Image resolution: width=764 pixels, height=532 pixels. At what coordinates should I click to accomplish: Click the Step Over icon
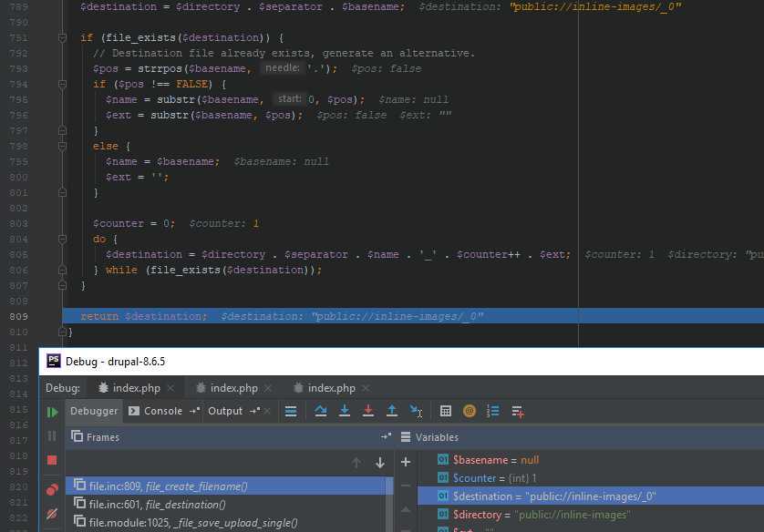click(321, 412)
